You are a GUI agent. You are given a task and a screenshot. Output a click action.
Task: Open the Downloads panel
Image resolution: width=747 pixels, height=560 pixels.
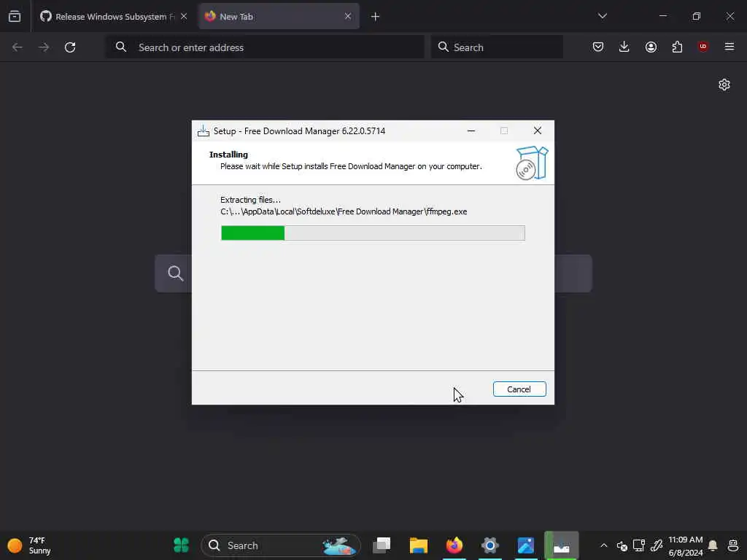click(x=624, y=47)
